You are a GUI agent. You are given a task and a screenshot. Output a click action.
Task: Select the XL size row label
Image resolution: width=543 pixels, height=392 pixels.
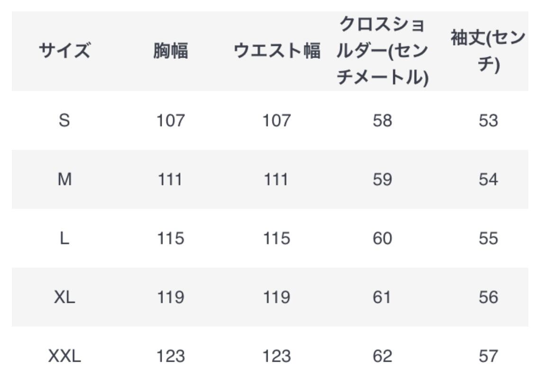coord(64,297)
